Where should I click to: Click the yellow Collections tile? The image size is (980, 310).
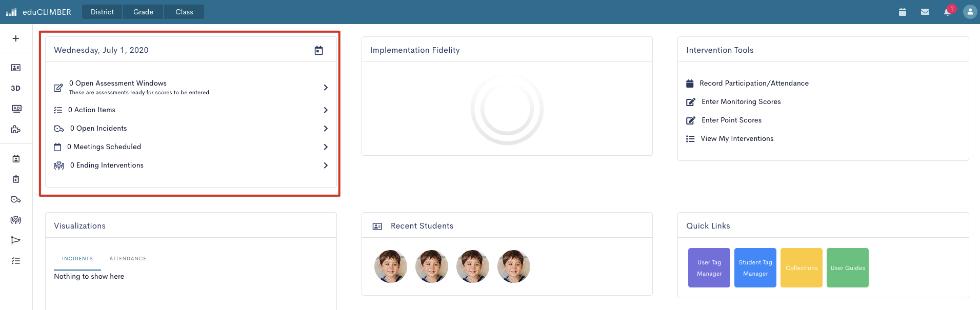click(802, 268)
